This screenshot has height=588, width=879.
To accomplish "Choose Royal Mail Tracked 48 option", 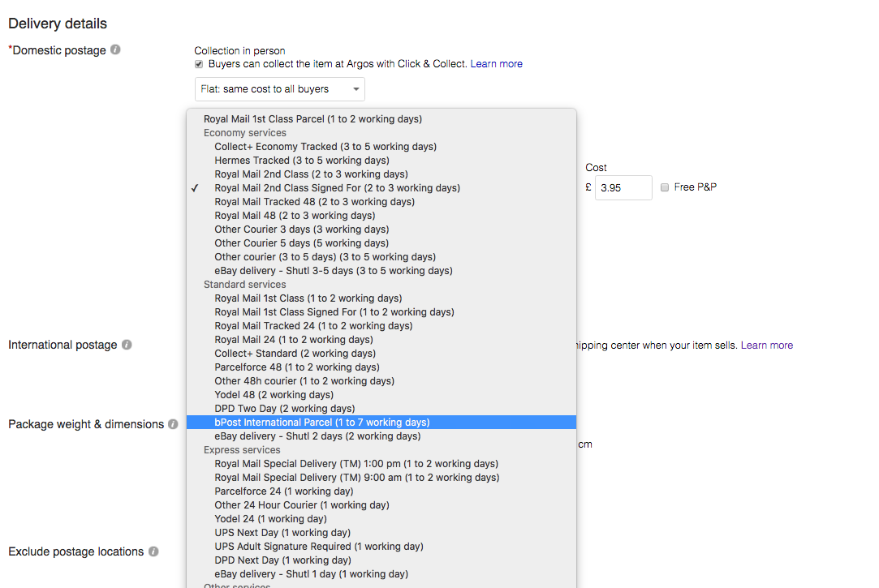I will point(381,202).
